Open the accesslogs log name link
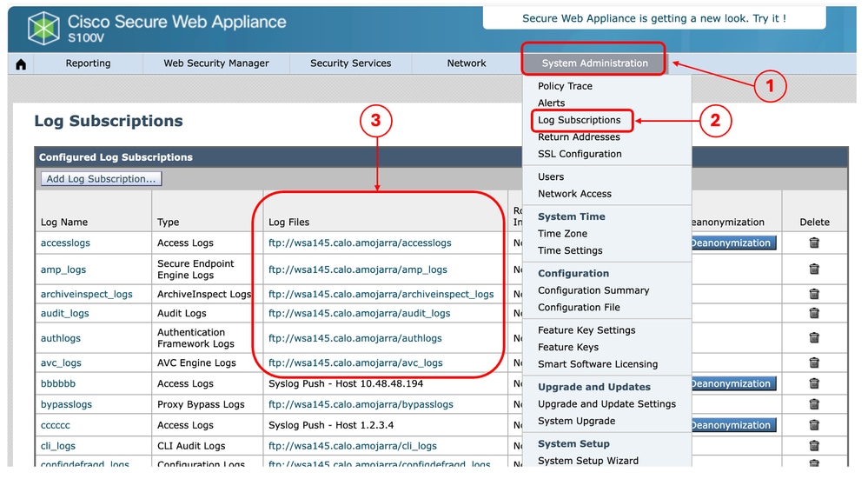The width and height of the screenshot is (868, 479). [x=65, y=243]
